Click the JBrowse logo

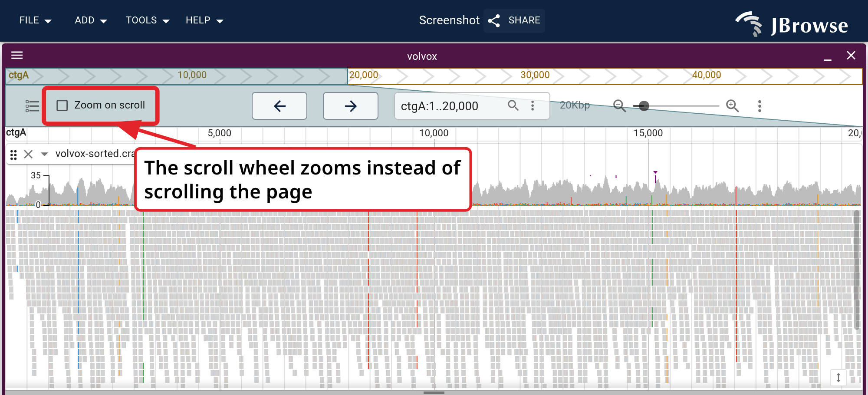[792, 23]
